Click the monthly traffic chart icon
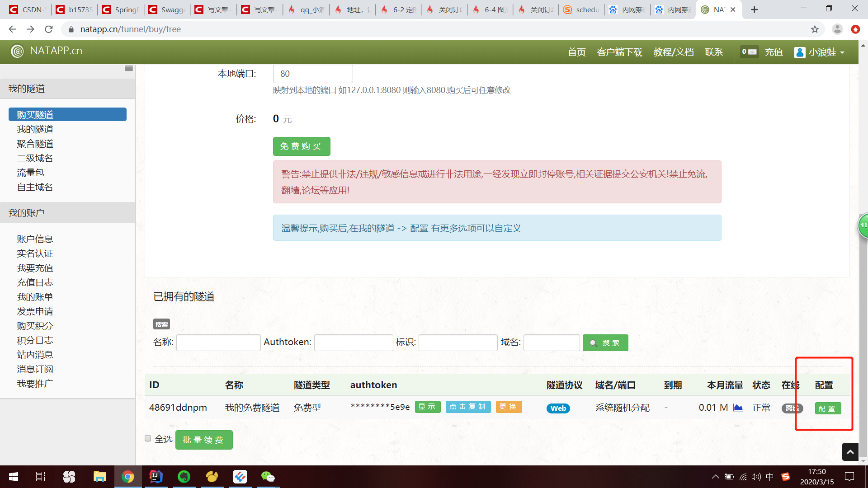This screenshot has height=488, width=868. click(x=738, y=408)
